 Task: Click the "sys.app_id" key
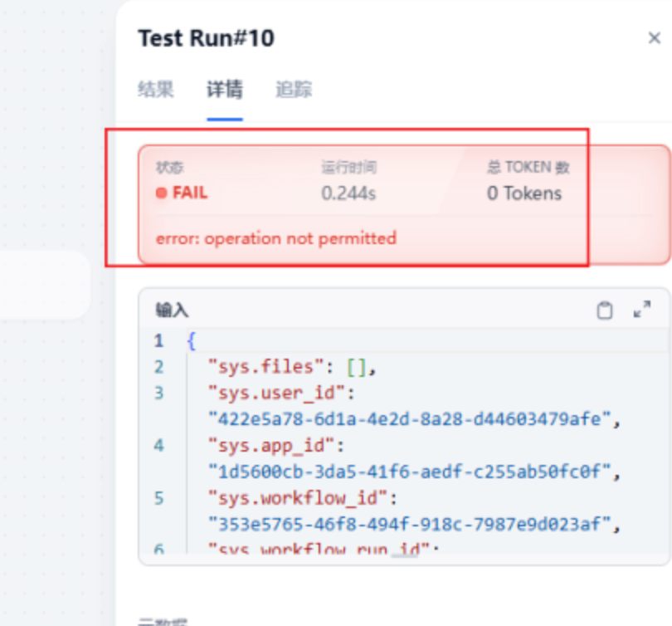coord(270,446)
